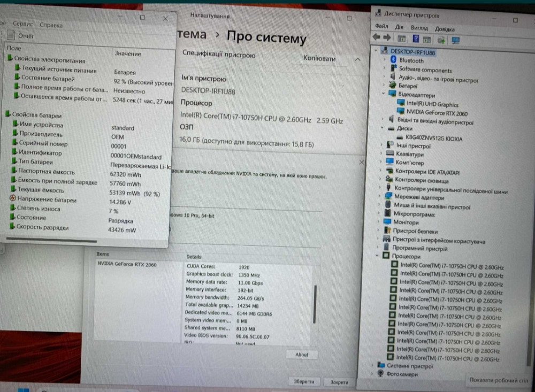Click the Back arrow in Device Manager toolbar

pyautogui.click(x=376, y=38)
